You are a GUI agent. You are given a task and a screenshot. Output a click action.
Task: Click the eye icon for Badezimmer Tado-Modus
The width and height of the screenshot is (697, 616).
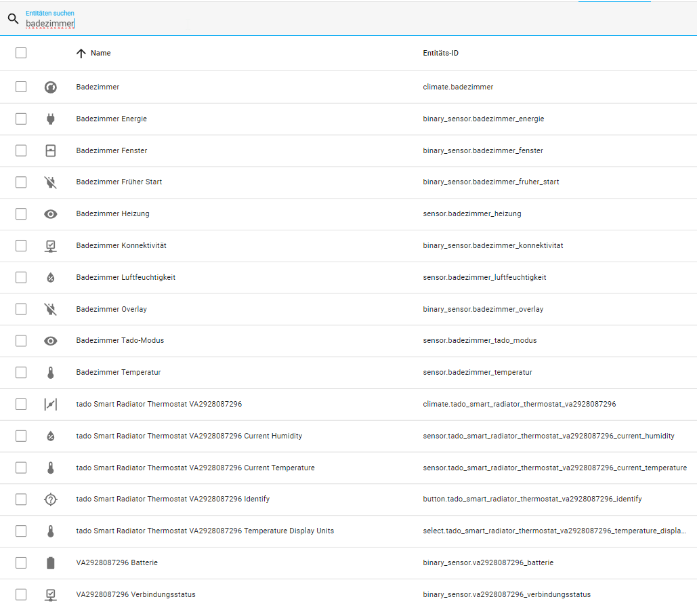[51, 341]
